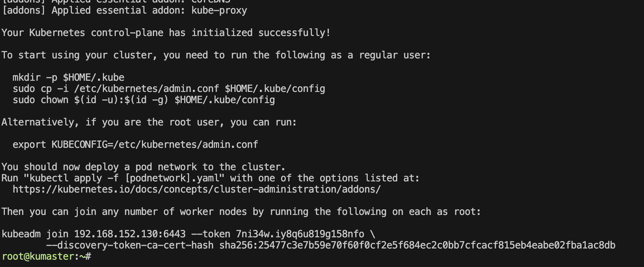Click the 'mkdir -p $HOME/.kube' command line
644x267 pixels.
point(68,78)
